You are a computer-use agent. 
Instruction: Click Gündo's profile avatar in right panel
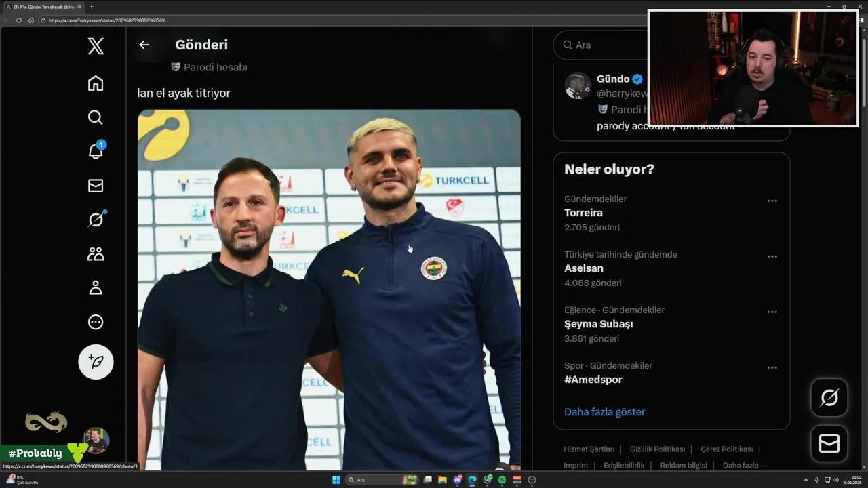coord(578,86)
